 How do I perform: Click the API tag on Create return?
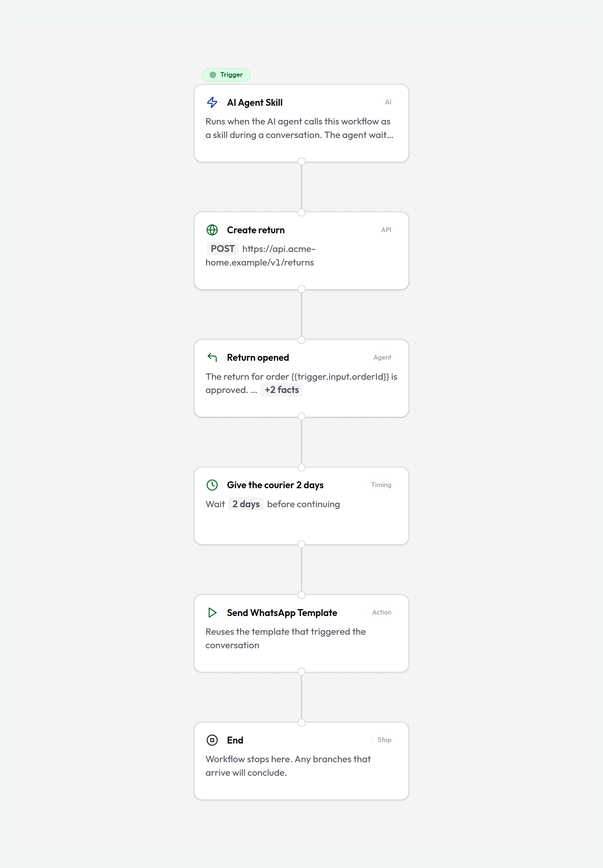tap(386, 230)
